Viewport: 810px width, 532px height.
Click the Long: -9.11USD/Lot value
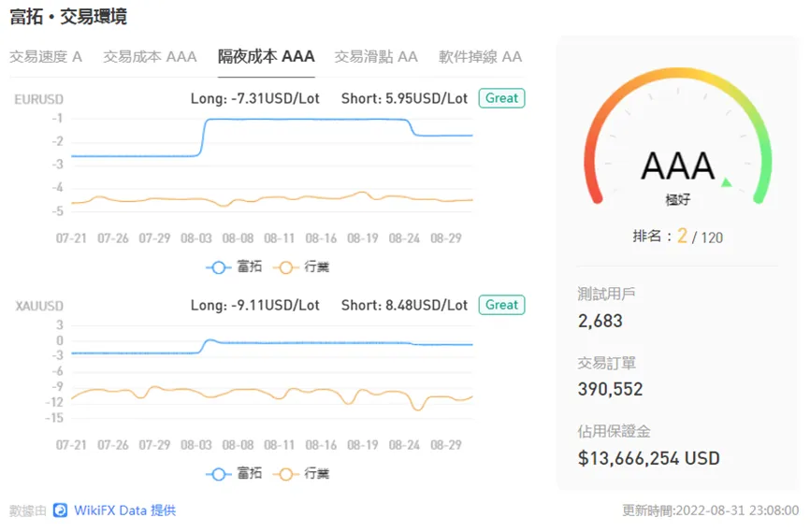[x=255, y=305]
